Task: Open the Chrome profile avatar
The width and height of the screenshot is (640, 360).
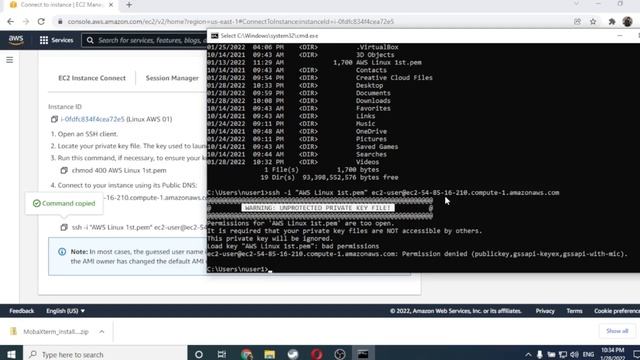Action: (x=628, y=22)
